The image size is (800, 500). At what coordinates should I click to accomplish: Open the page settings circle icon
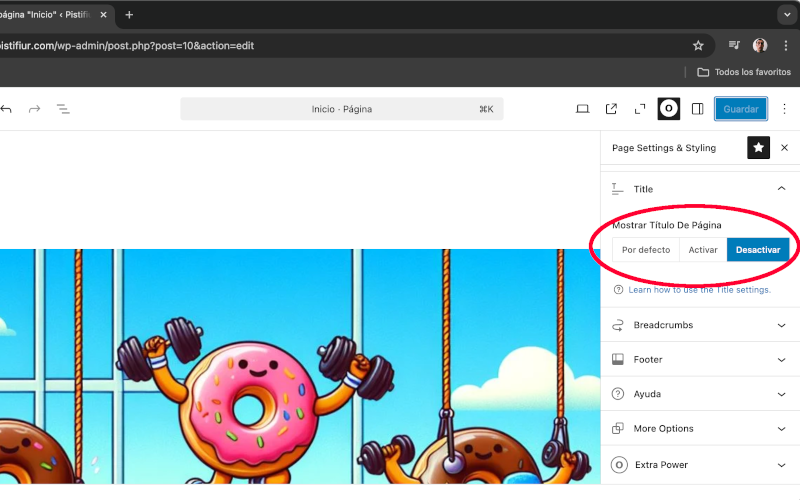tap(668, 109)
